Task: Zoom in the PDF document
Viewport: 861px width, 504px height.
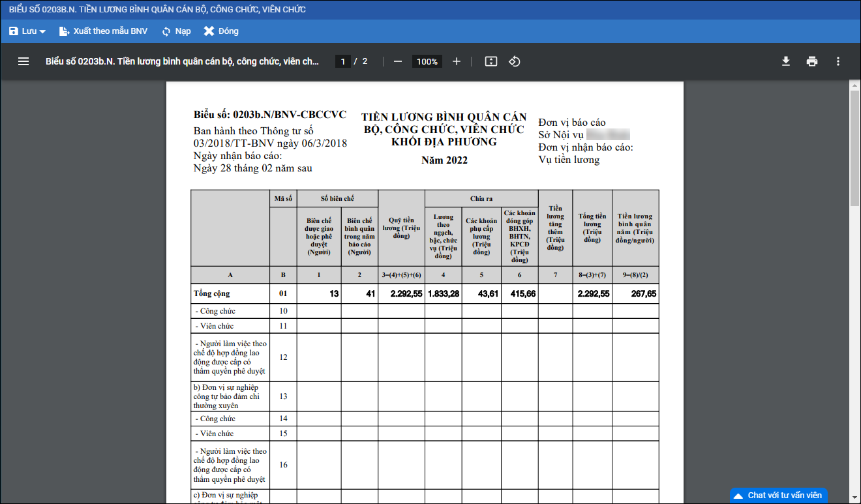Action: coord(457,61)
